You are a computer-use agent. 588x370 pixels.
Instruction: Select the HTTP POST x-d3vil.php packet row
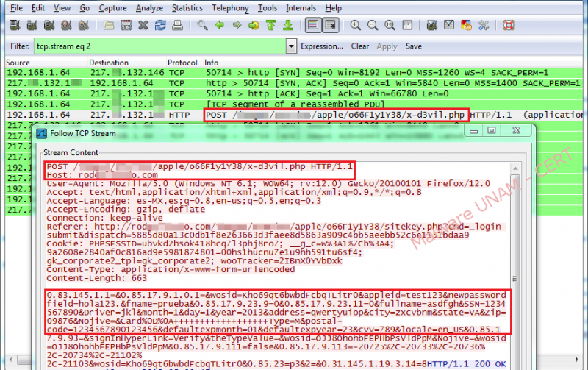tap(294, 115)
